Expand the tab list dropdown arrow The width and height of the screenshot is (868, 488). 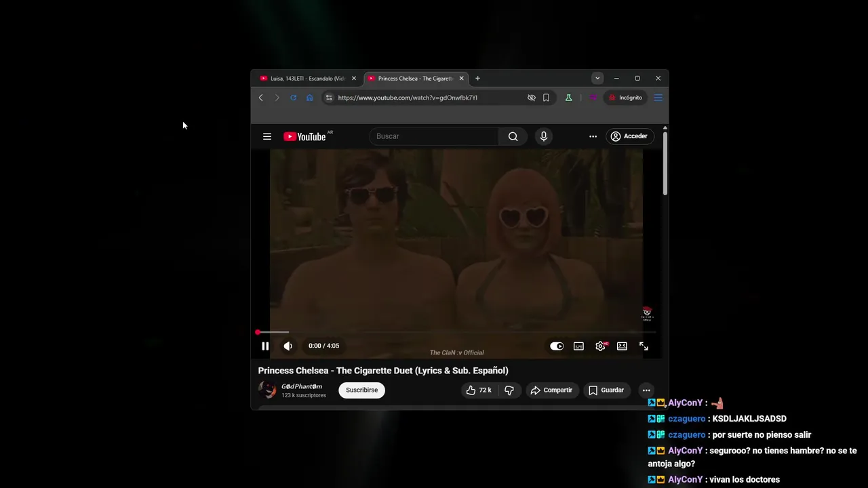pyautogui.click(x=597, y=78)
